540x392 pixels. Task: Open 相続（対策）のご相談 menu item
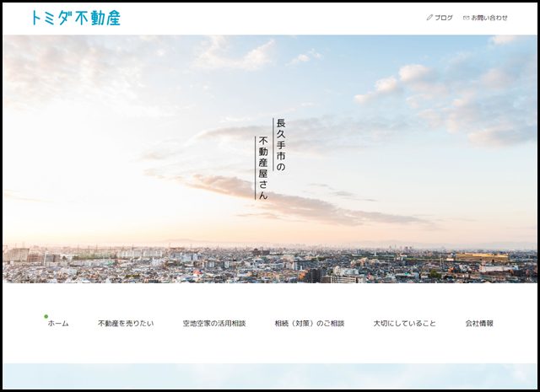(310, 324)
